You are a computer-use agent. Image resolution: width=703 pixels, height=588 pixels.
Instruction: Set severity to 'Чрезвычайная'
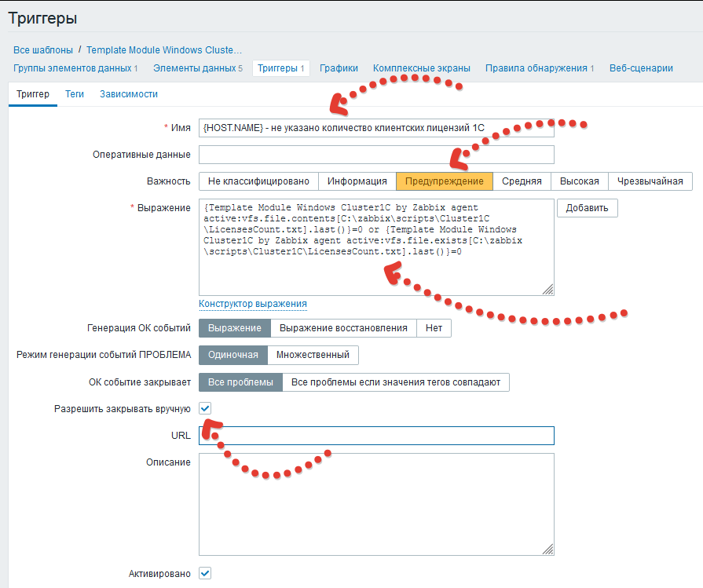click(x=650, y=181)
